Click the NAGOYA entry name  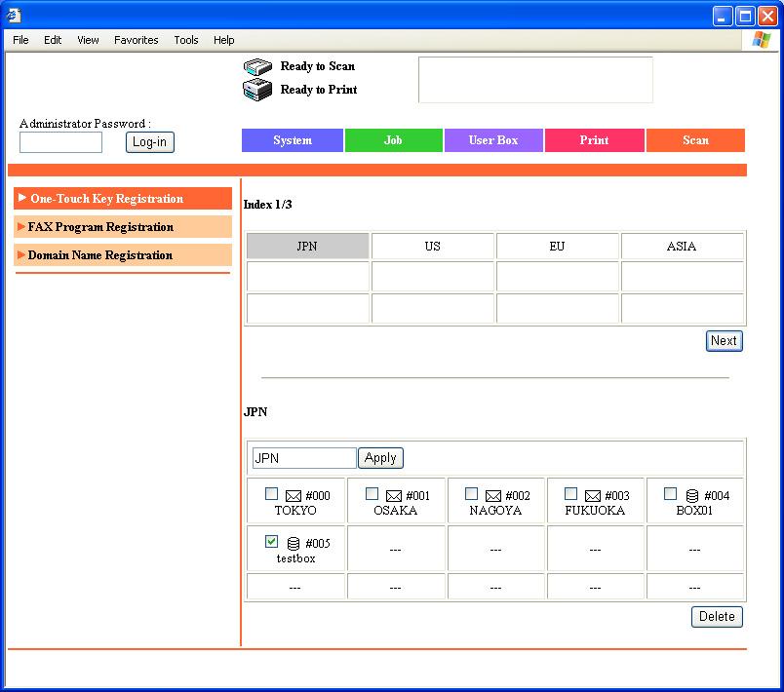click(495, 510)
